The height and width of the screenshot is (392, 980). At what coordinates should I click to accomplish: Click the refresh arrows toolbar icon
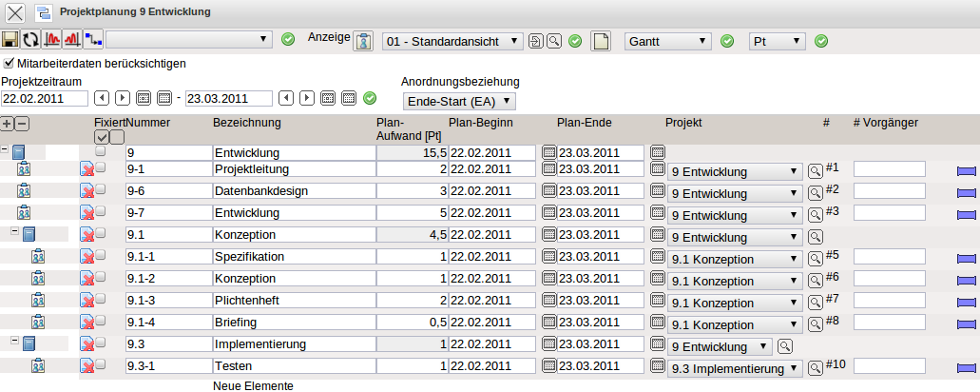[30, 40]
